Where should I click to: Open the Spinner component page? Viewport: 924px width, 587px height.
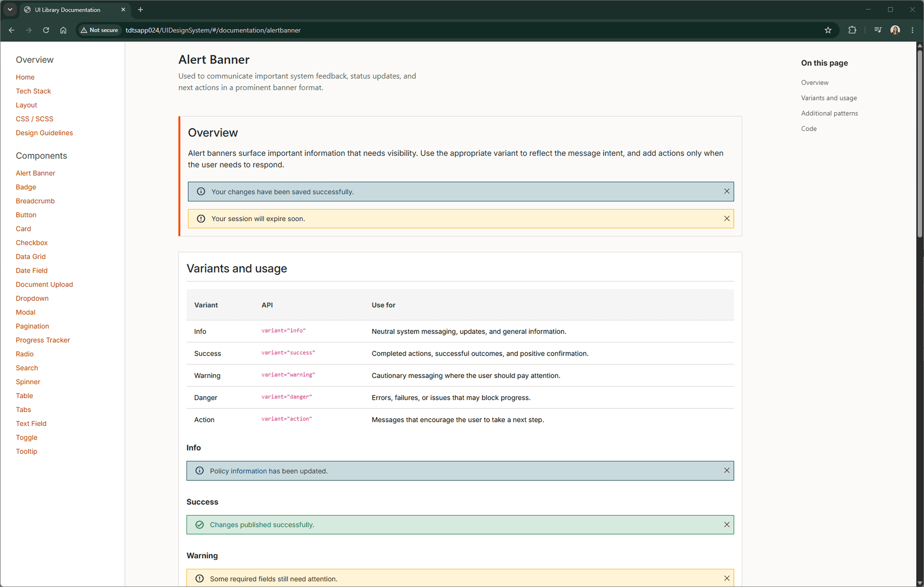pyautogui.click(x=28, y=382)
